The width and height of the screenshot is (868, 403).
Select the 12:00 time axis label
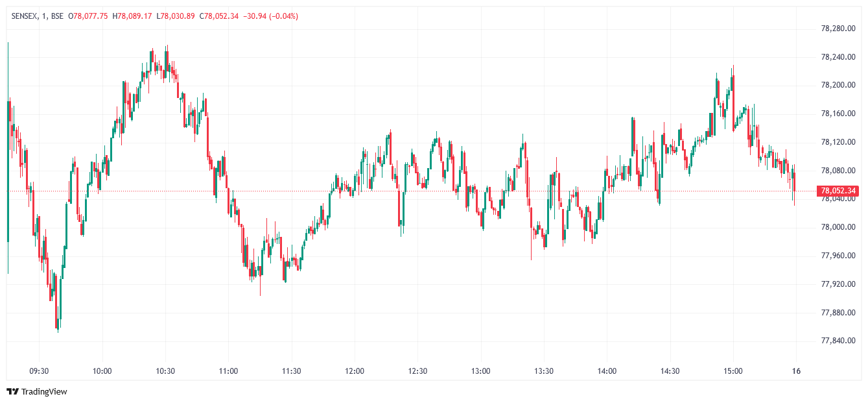coord(355,371)
